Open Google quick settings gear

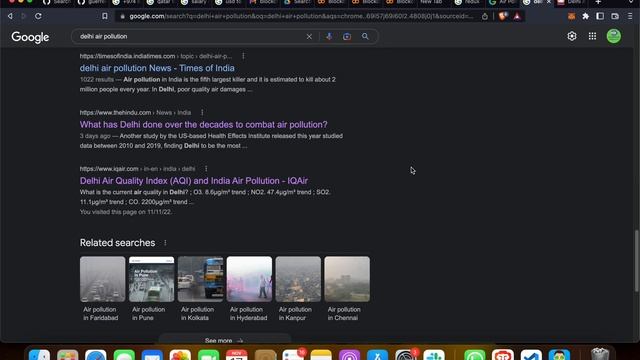(x=572, y=36)
